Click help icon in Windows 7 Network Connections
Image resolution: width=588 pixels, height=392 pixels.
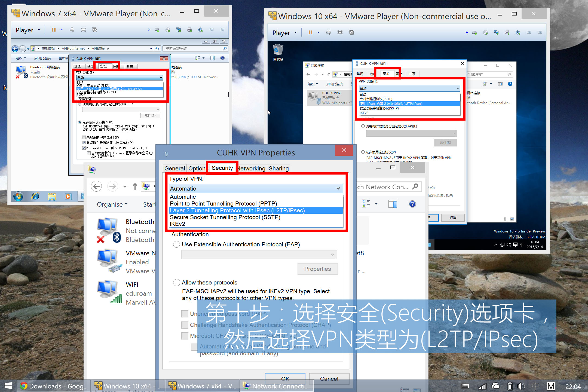(x=222, y=58)
